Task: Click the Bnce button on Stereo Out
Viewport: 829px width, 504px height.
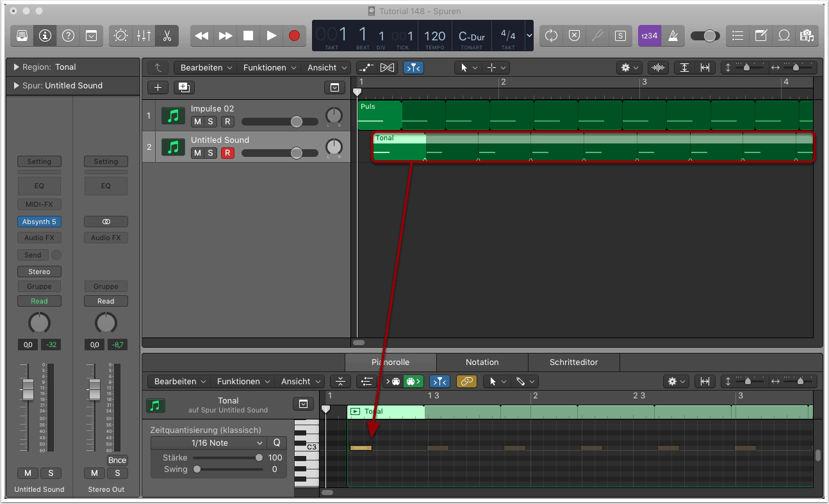Action: (x=117, y=460)
